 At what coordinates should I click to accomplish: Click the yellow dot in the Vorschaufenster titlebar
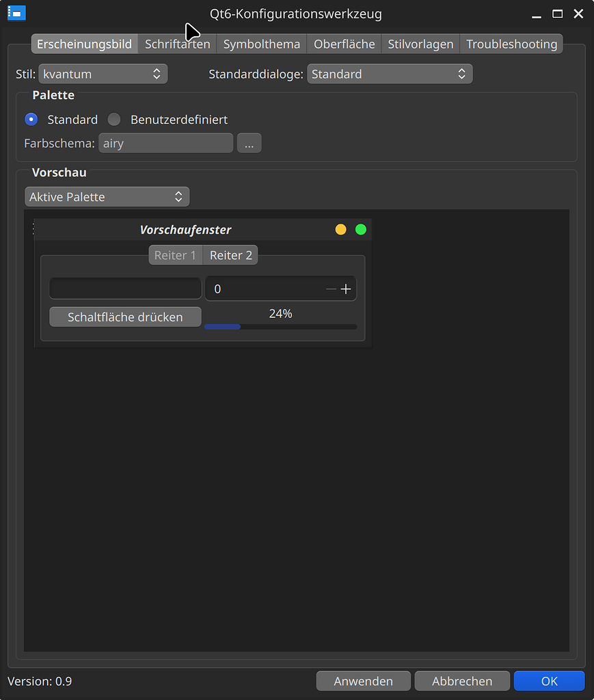tap(340, 229)
